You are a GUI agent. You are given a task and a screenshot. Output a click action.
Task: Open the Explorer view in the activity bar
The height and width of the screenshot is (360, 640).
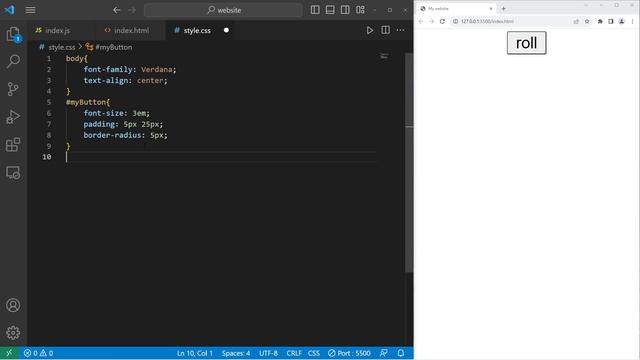pos(13,34)
